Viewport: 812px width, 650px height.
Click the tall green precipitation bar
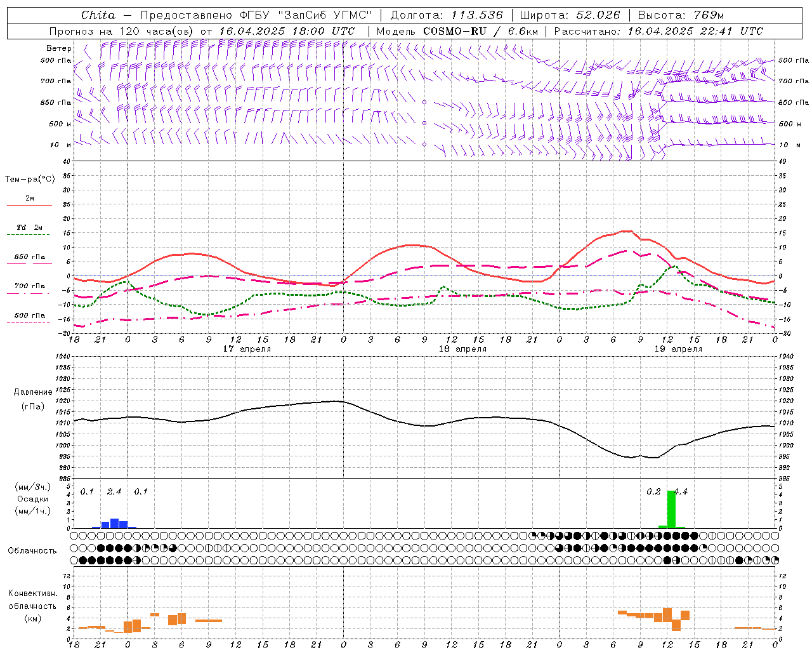point(671,509)
